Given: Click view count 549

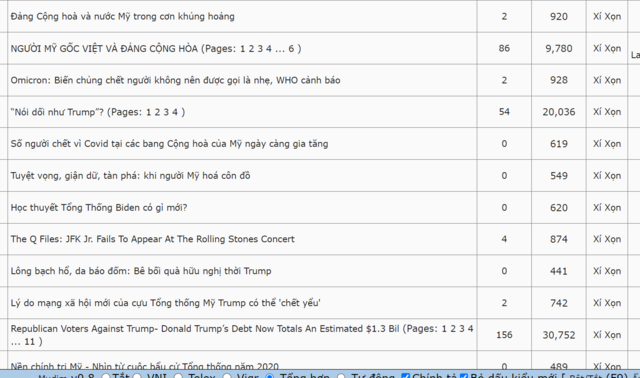Looking at the screenshot, I should (x=559, y=176).
